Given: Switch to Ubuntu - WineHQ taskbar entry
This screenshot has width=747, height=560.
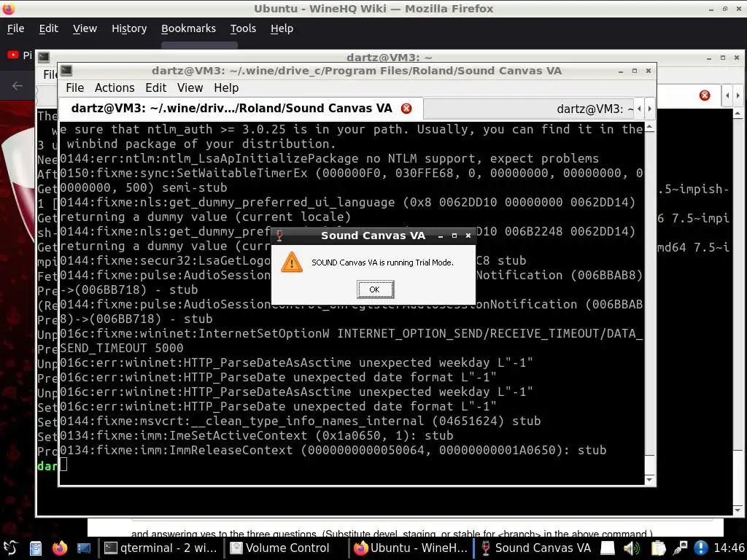Looking at the screenshot, I should (411, 548).
